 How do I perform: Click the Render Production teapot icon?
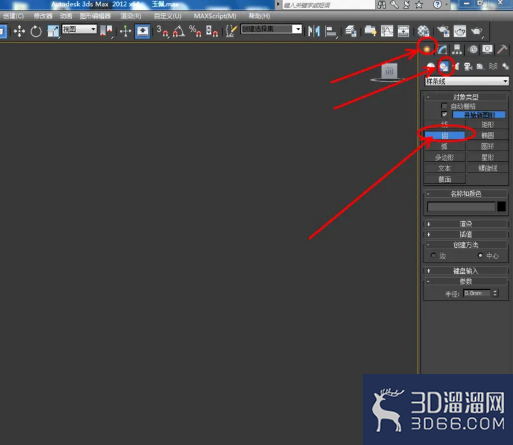(x=477, y=32)
